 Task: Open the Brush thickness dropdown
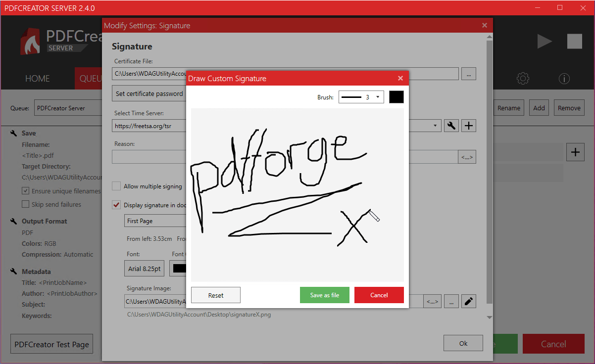pos(361,97)
